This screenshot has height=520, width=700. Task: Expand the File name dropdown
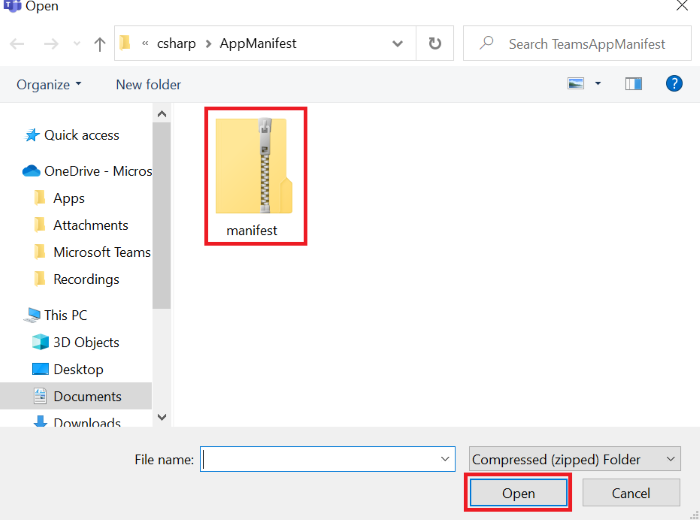pos(445,459)
